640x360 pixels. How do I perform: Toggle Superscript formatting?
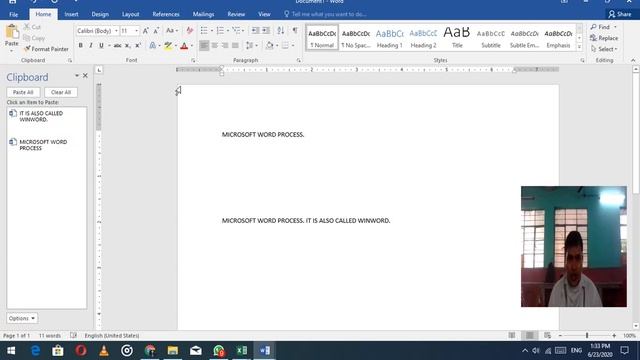(x=138, y=46)
